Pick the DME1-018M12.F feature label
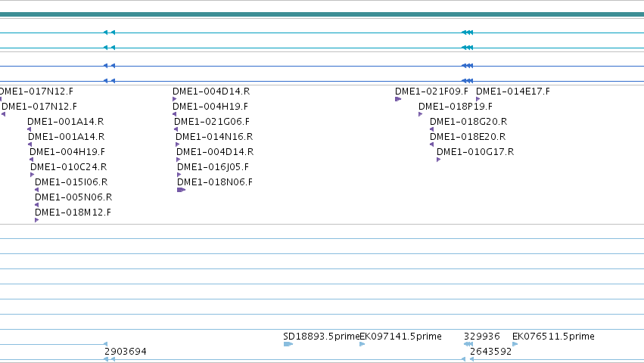 (x=73, y=213)
